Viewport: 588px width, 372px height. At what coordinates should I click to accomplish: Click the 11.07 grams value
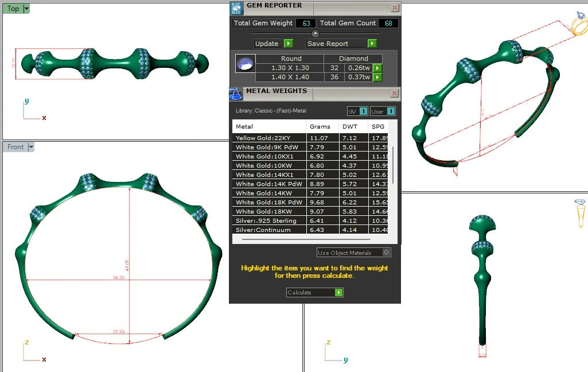tap(319, 138)
